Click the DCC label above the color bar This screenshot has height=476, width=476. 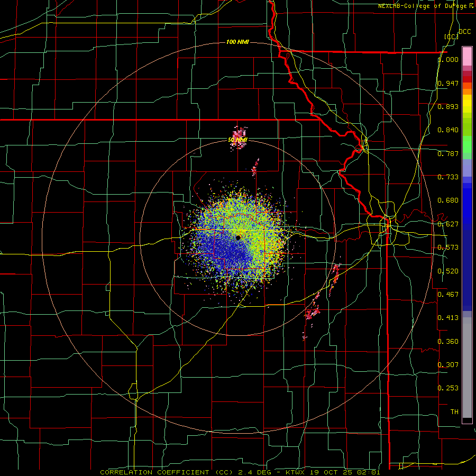[x=465, y=32]
